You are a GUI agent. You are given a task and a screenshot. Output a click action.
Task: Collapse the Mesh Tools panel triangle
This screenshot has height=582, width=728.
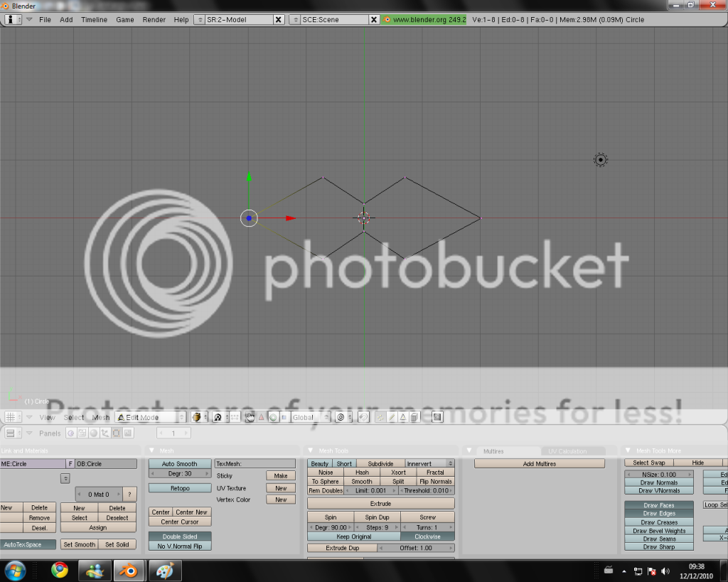tap(311, 451)
